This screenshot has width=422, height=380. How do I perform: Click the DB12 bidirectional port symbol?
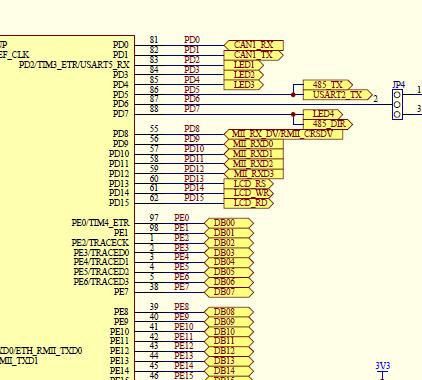click(x=229, y=351)
